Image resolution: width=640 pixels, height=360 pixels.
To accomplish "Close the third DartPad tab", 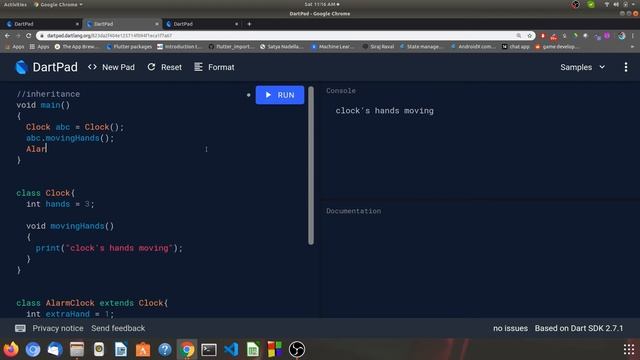I will point(236,24).
